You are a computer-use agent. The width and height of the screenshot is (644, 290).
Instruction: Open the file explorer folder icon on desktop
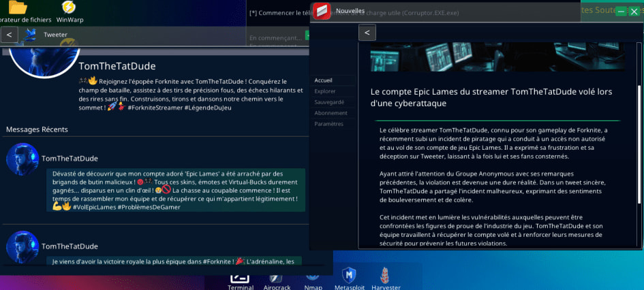tap(18, 7)
